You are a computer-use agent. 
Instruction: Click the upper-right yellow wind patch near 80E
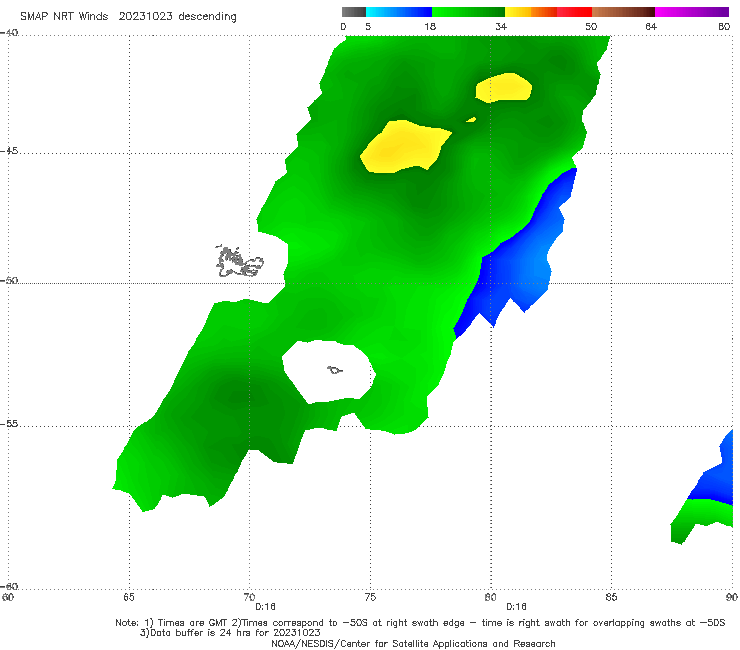click(x=504, y=88)
